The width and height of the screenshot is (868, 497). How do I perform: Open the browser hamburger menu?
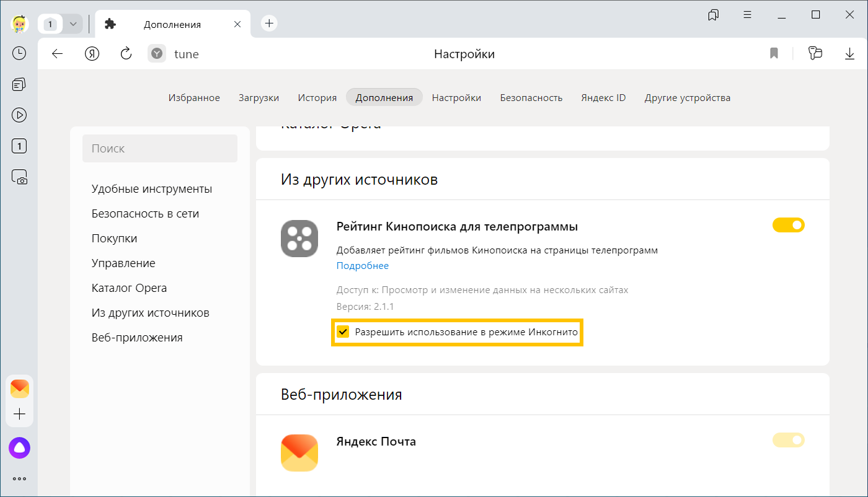(x=747, y=15)
